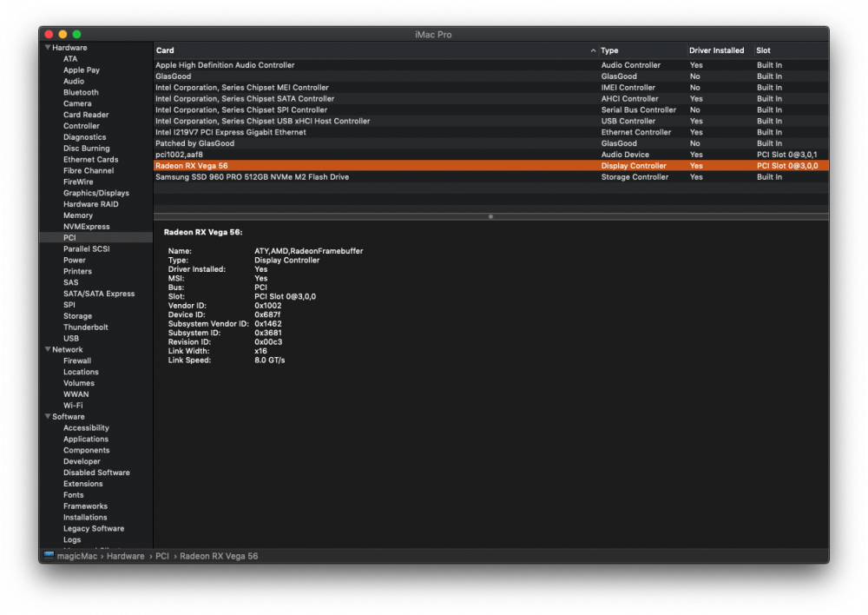This screenshot has height=615, width=868.
Task: Select the Patched by GlasGood row
Action: (491, 143)
